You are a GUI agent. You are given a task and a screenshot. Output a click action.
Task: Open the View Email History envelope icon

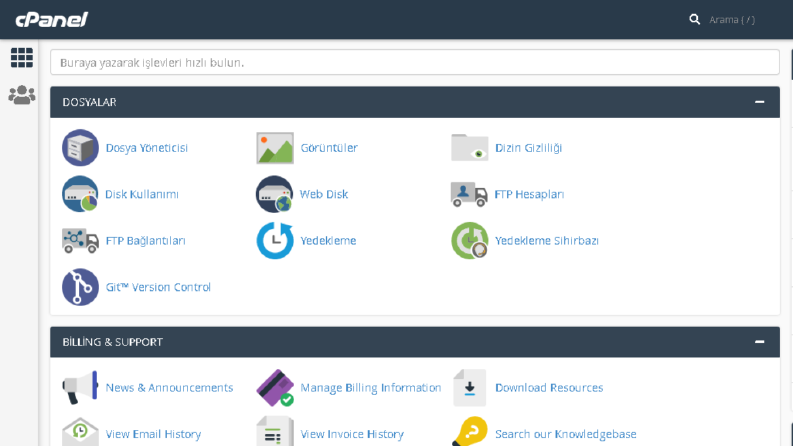(80, 432)
